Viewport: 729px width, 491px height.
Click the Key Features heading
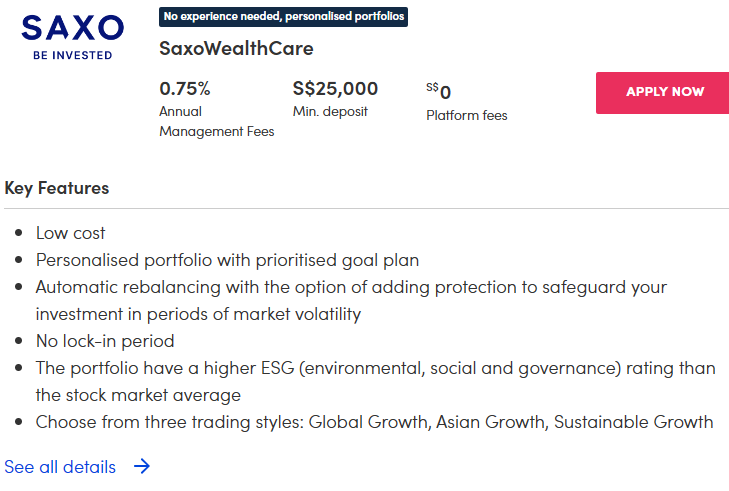point(57,188)
